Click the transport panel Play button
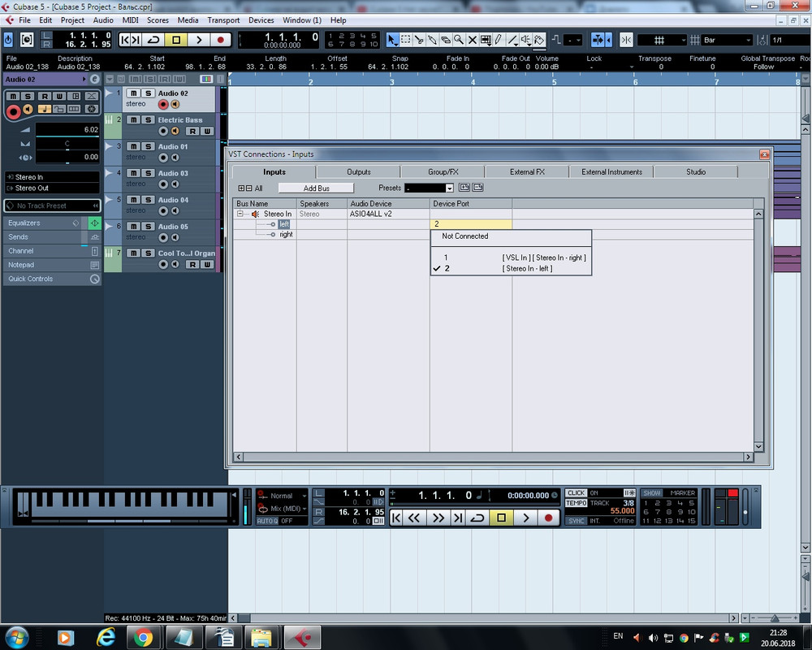 pos(526,518)
